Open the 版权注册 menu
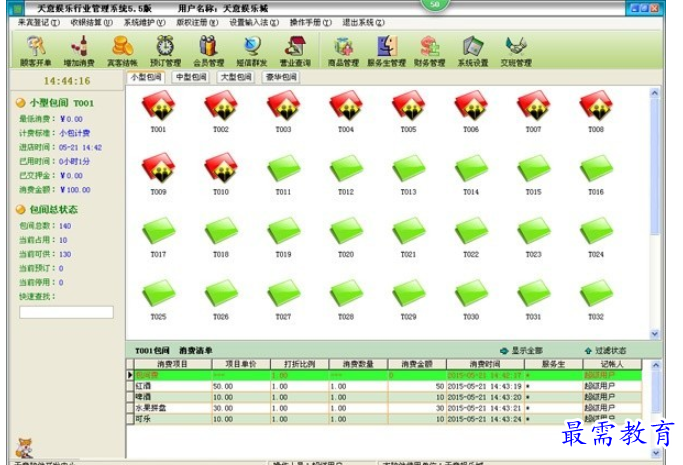 click(x=197, y=23)
